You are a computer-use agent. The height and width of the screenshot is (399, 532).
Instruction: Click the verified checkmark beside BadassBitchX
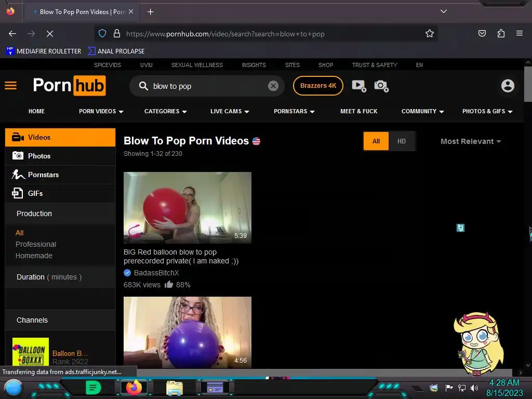pyautogui.click(x=127, y=272)
